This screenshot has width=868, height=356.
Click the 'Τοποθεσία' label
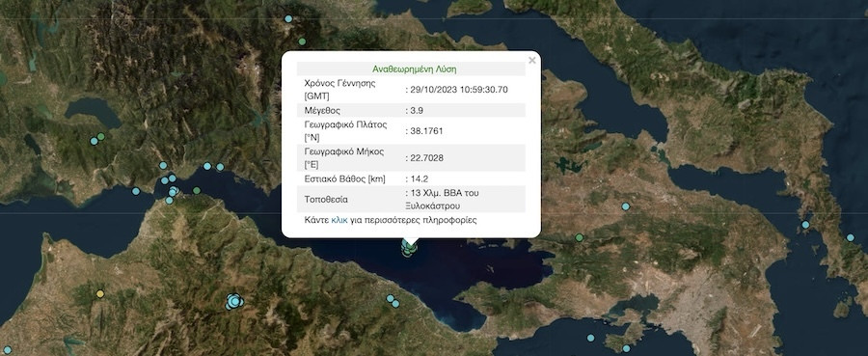326,200
